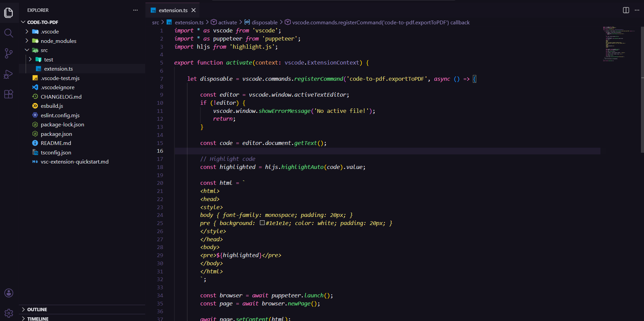Collapse the CODE-TO-PDF root folder

tap(23, 22)
